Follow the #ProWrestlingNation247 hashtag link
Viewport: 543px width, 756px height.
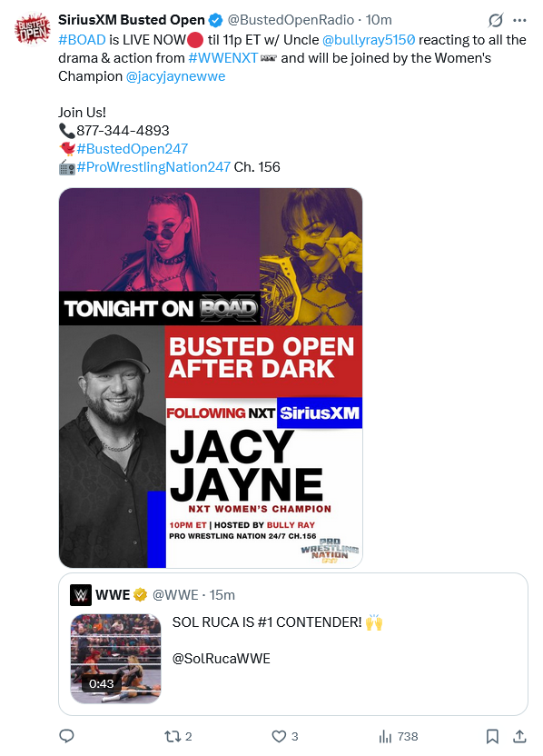pyautogui.click(x=153, y=167)
